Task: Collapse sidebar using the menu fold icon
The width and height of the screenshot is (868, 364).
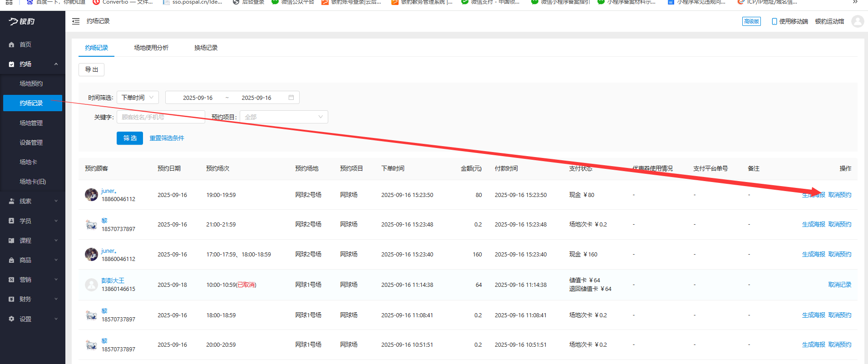Action: pos(76,21)
